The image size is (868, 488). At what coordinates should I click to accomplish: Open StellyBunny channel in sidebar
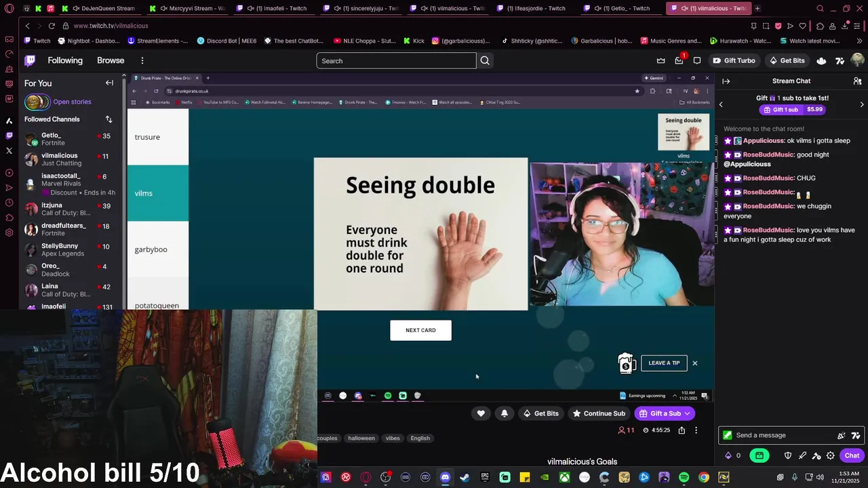coord(71,249)
